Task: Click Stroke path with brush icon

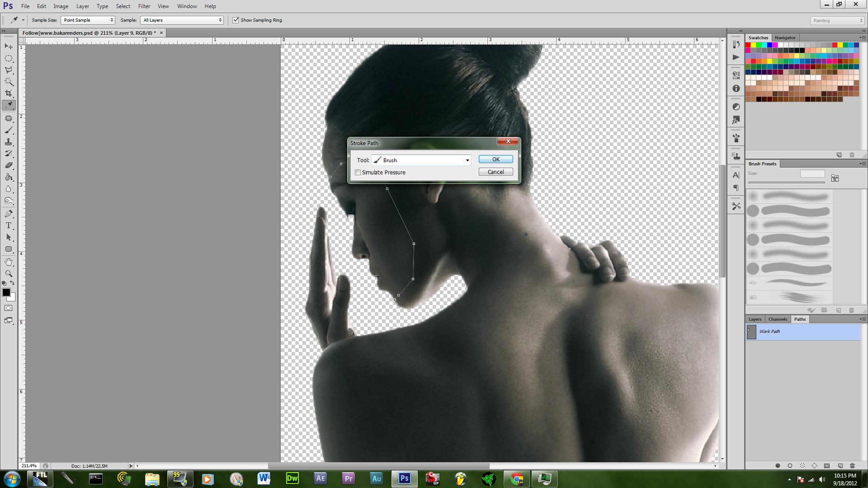Action: click(790, 466)
